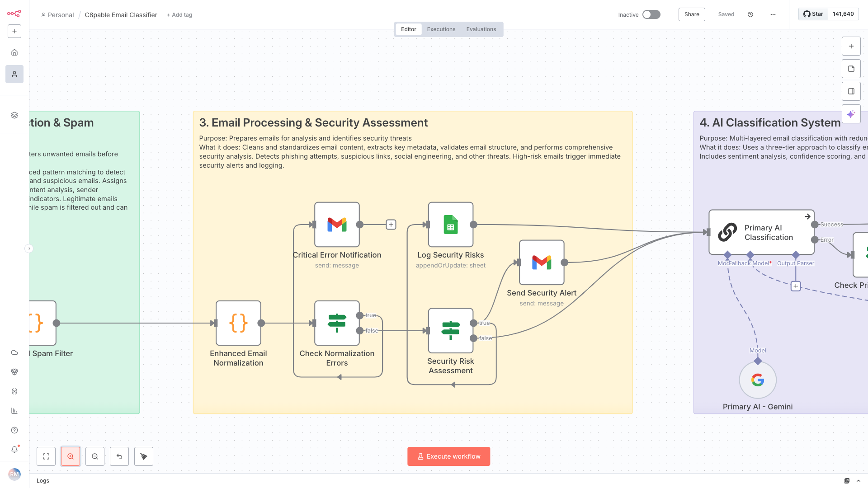Click plus connector under Output Parser
This screenshot has height=488, width=868.
tap(796, 286)
